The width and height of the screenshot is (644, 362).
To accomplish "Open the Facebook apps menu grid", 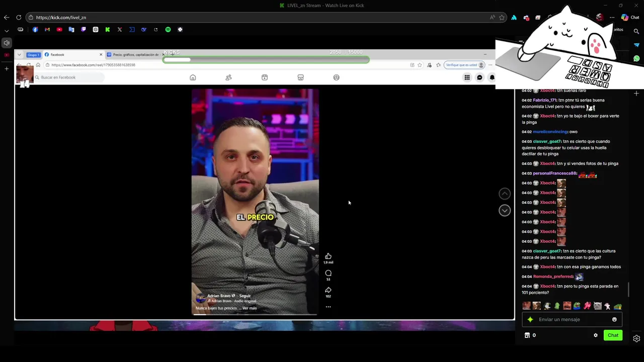I will (x=467, y=77).
